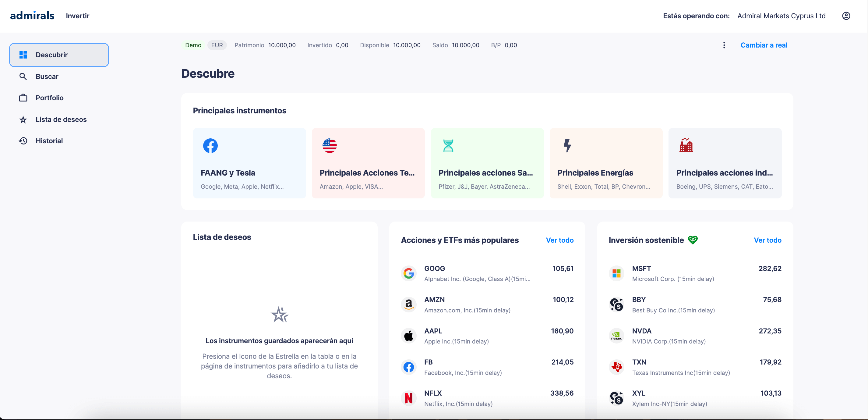Click the Portfolio briefcase icon
The width and height of the screenshot is (868, 420).
[23, 98]
